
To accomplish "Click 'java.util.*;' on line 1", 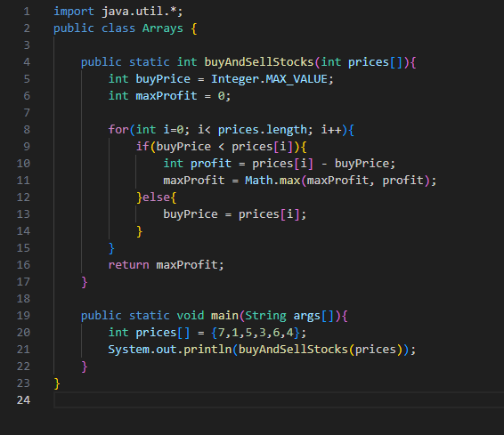I will point(142,12).
